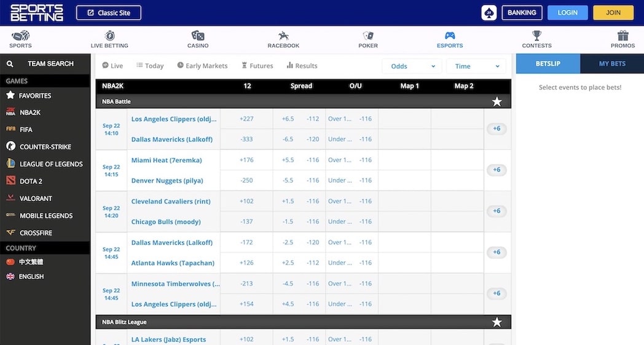Screen dimensions: 644x345
Task: Click the Login button
Action: pos(568,13)
